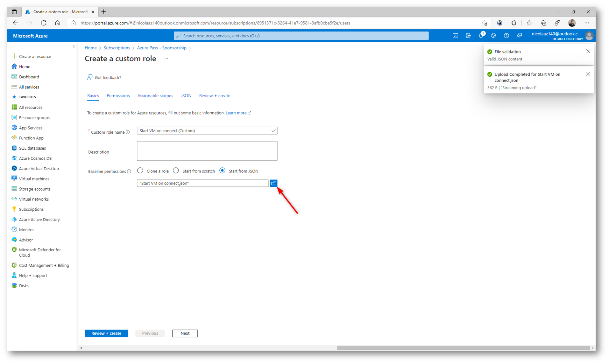Click the horizontal scrollbar at page bottom
Screen dimensions: 609x364
click(463, 348)
